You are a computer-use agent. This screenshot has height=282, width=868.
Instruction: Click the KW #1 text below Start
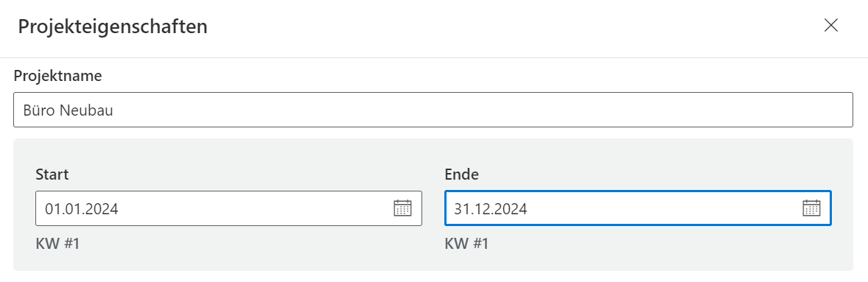57,244
